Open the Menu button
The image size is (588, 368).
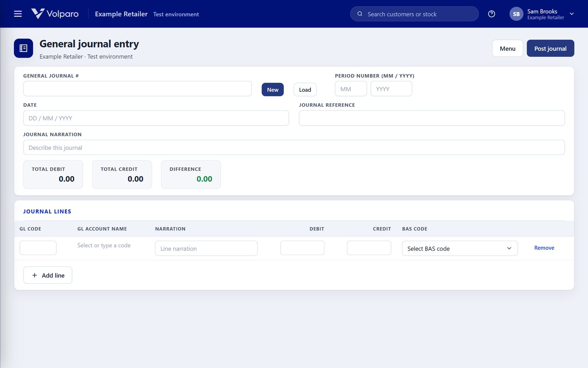[x=508, y=48]
